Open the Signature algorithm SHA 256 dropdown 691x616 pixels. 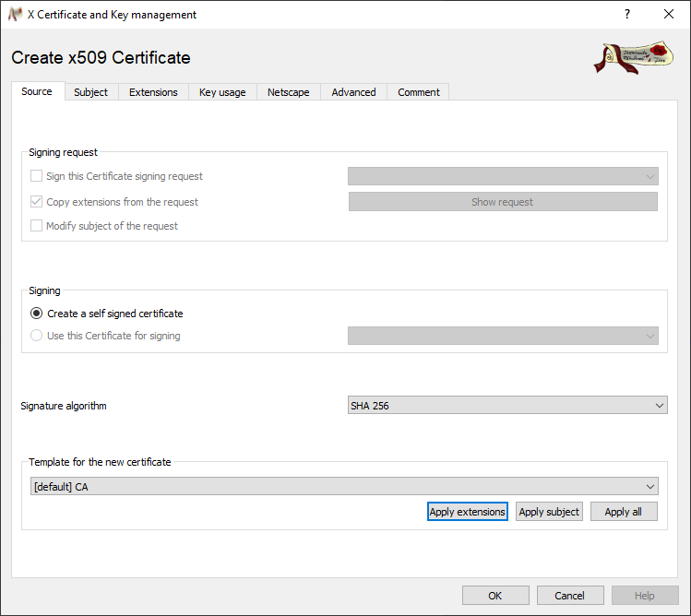pos(506,406)
